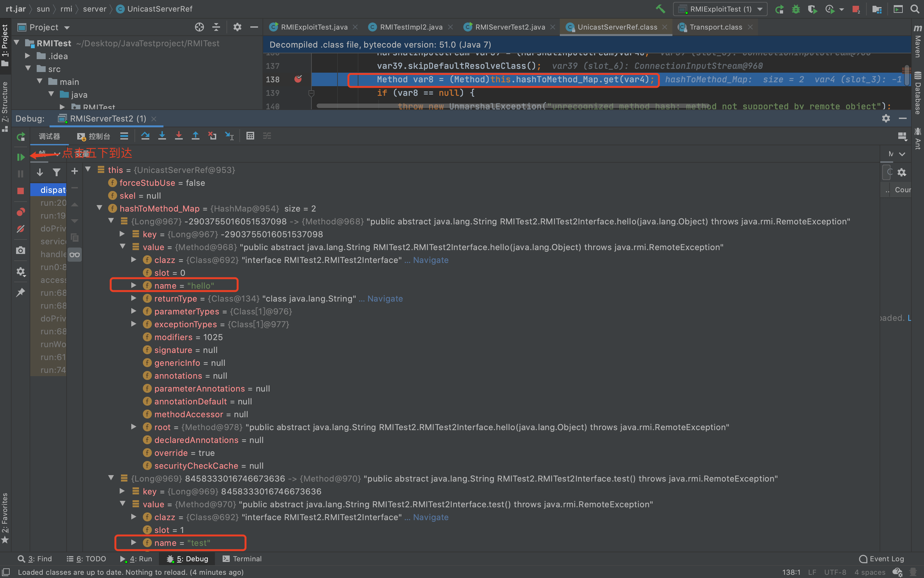
Task: Select the run:68 stack frame after doPriv
Action: (x=53, y=331)
